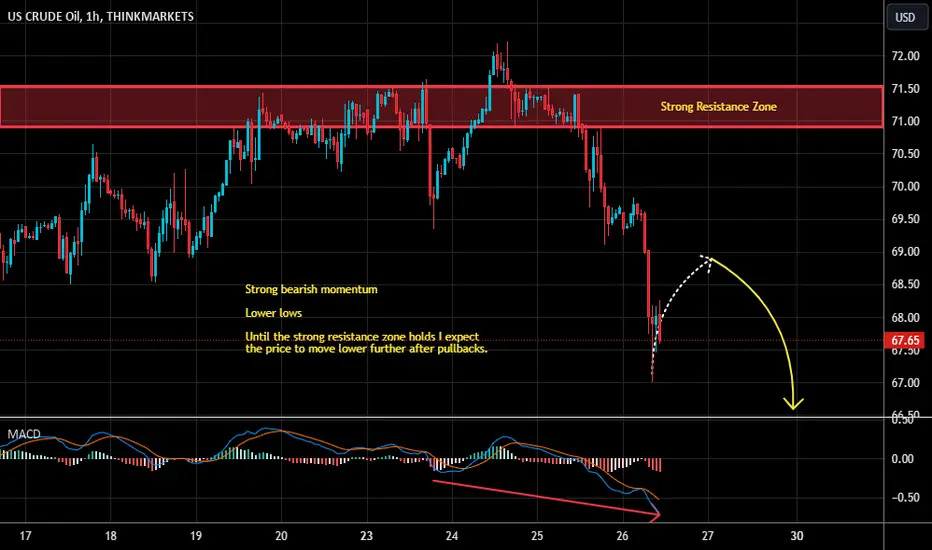Click date 23 on the time axis
The height and width of the screenshot is (550, 932).
point(366,536)
